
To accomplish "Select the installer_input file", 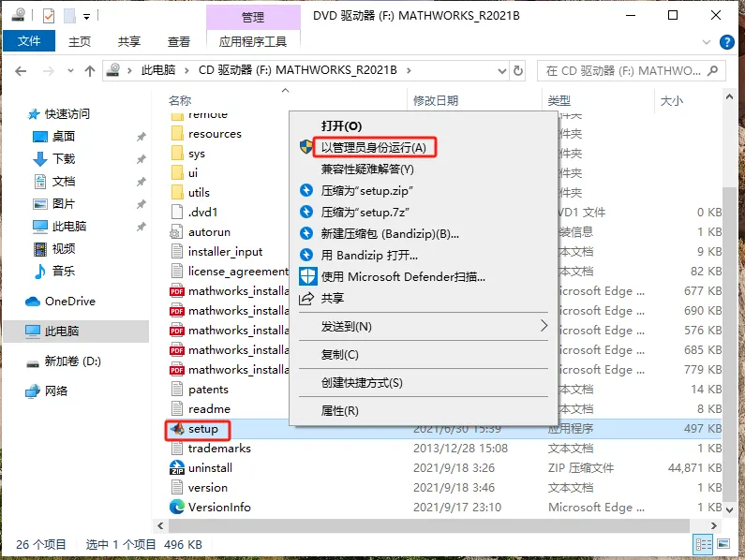I will tap(225, 252).
